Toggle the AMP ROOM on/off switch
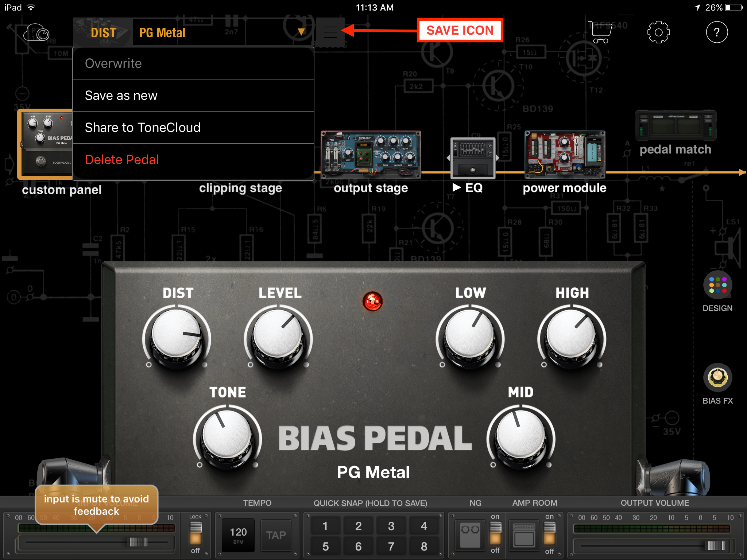This screenshot has width=747, height=560. click(549, 533)
